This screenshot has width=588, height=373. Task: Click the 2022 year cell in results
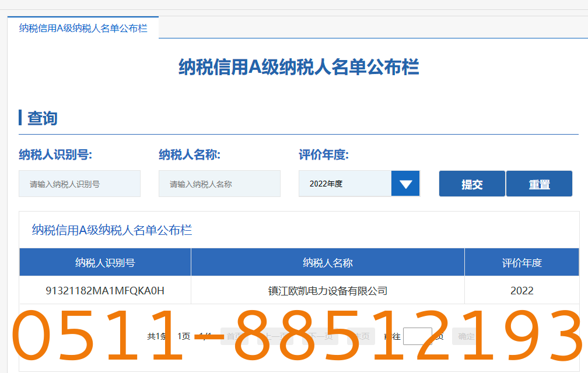[x=521, y=290]
